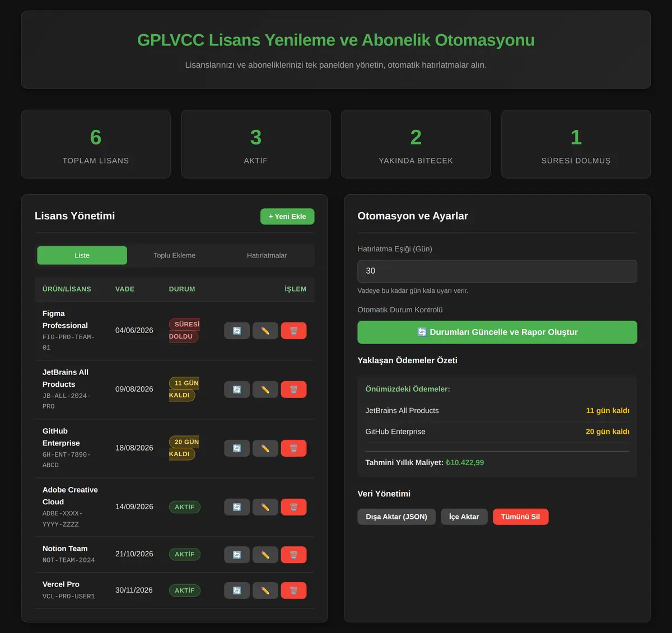Click the ₺10.422,99 annual cost
Screen dimensions: 672x633
coord(465,463)
